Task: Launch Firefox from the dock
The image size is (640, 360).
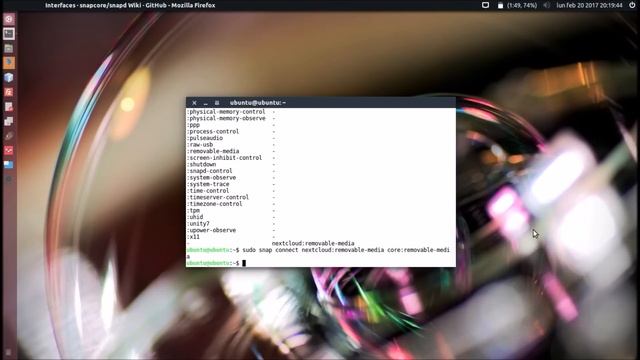Action: tap(9, 62)
